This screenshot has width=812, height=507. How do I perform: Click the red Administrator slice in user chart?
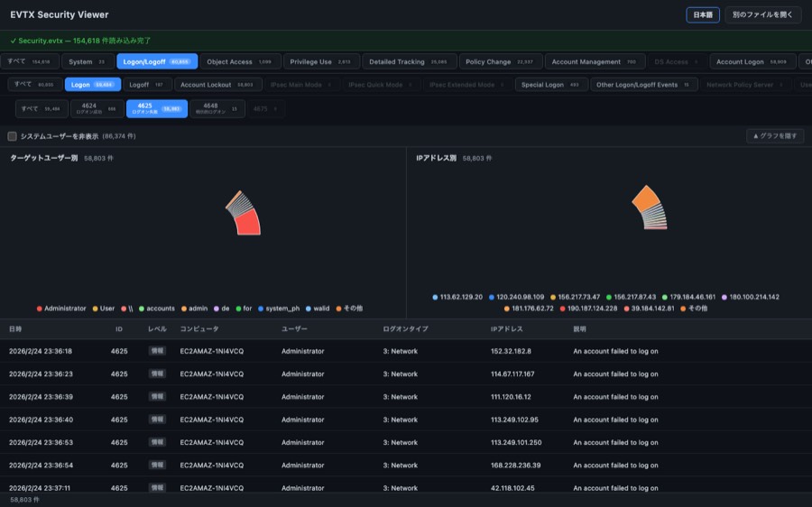247,223
